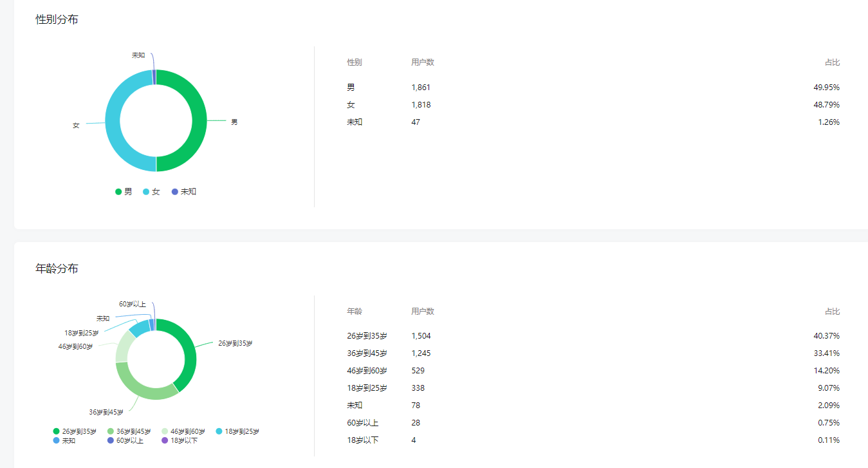The width and height of the screenshot is (868, 468).
Task: Click 占比 header in gender table
Action: pos(832,62)
